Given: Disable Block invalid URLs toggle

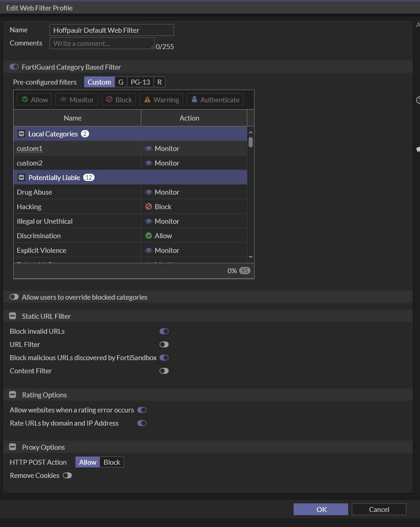Looking at the screenshot, I should click(164, 331).
